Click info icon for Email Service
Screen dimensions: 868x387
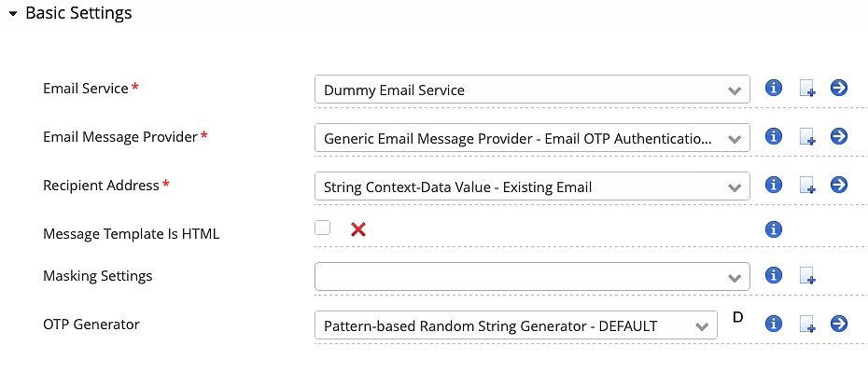click(773, 88)
